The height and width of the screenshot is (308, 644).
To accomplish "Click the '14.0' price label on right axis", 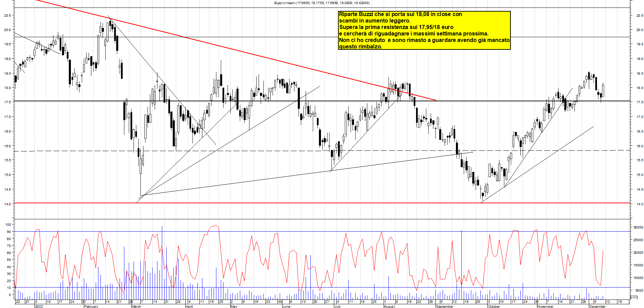I will point(640,204).
